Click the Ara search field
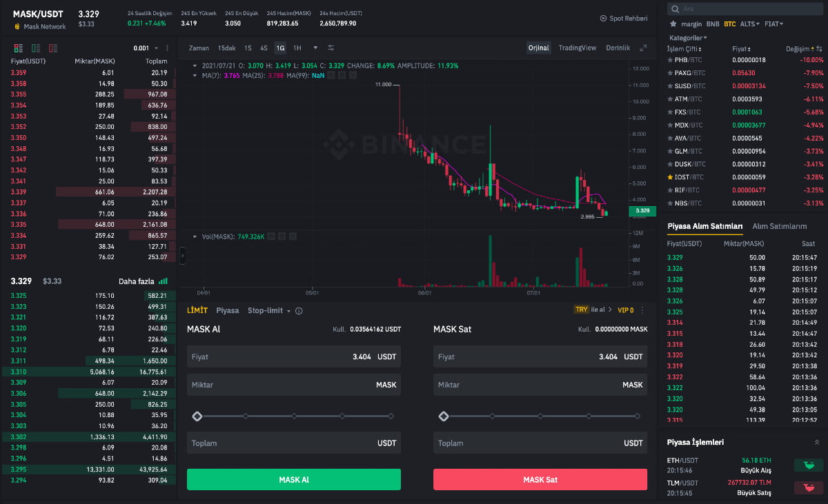 745,9
